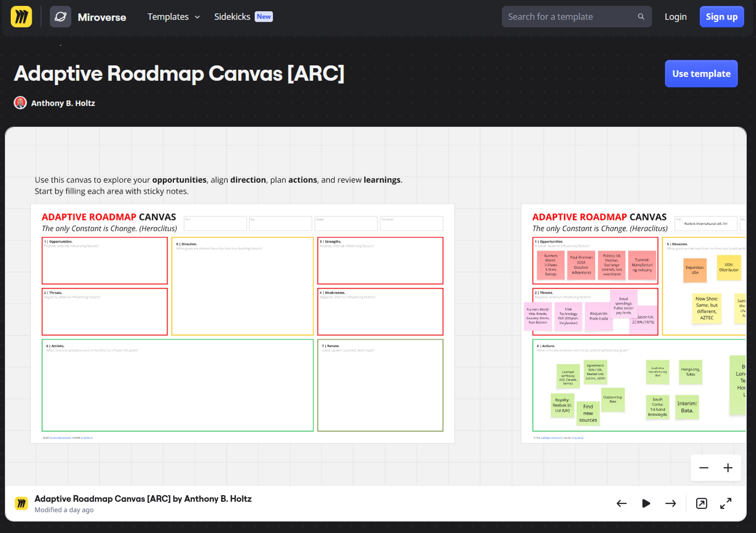The height and width of the screenshot is (533, 756).
Task: Click the author avatar picture
Action: [x=20, y=103]
